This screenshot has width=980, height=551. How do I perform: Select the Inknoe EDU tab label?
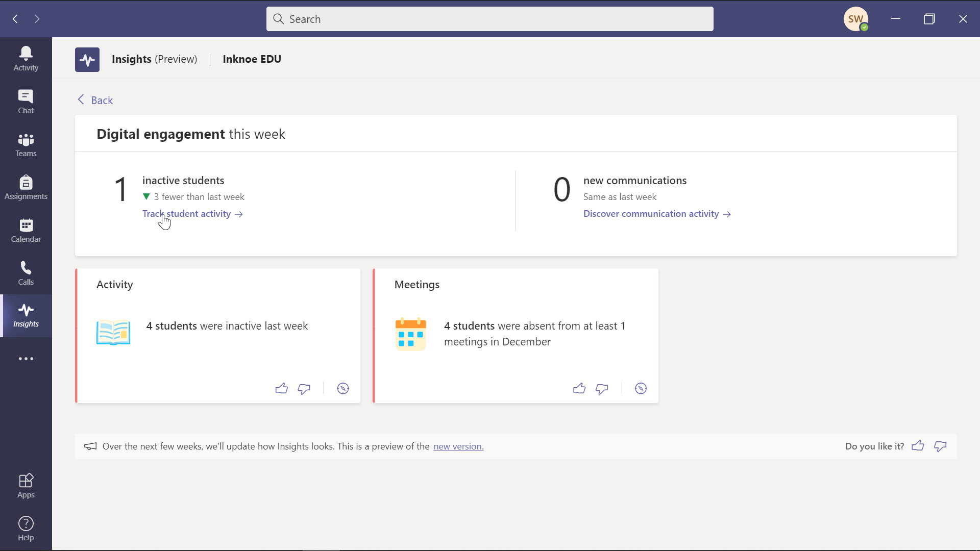[253, 59]
